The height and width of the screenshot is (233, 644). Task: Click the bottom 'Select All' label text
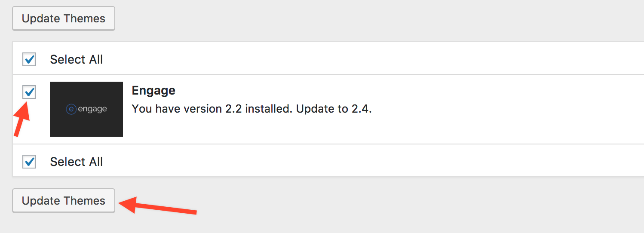[77, 162]
